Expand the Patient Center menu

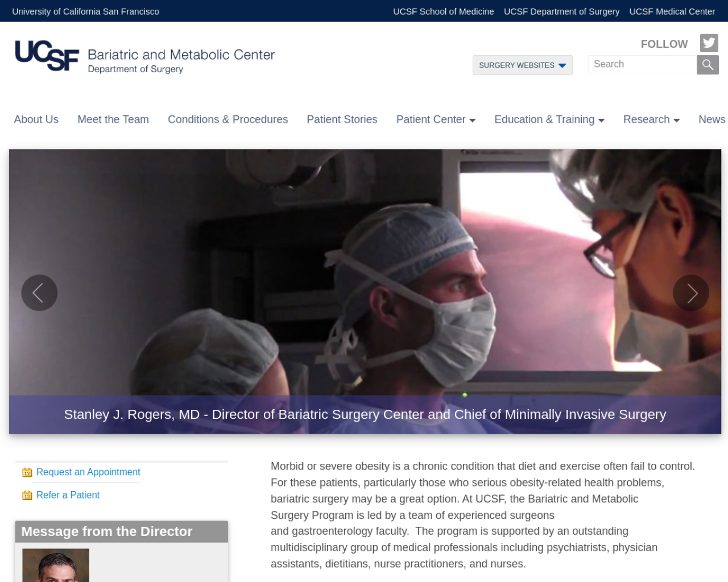436,119
